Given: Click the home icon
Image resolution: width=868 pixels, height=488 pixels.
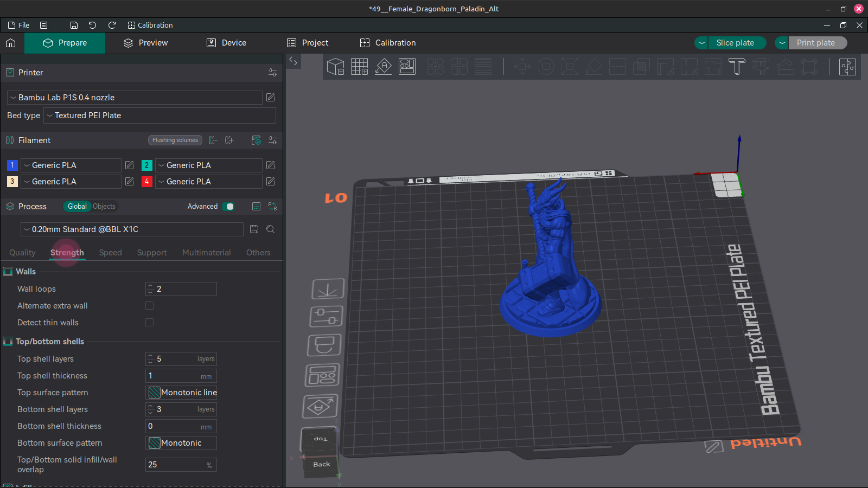Looking at the screenshot, I should (x=11, y=43).
